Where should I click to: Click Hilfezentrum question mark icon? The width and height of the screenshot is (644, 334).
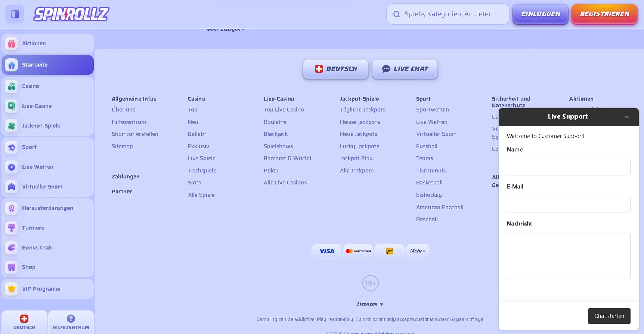tap(71, 319)
